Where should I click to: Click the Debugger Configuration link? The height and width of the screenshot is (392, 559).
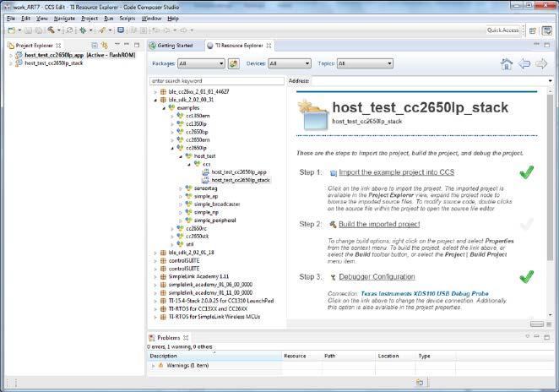click(x=377, y=276)
